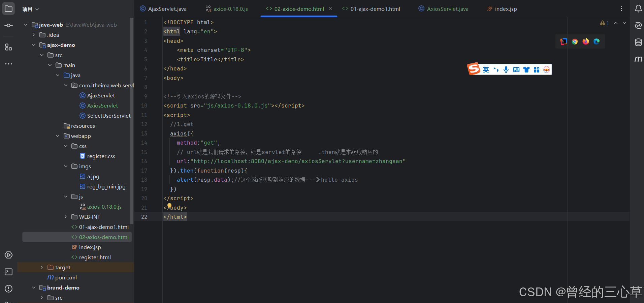Open the 项目 view dropdown

coord(31,9)
